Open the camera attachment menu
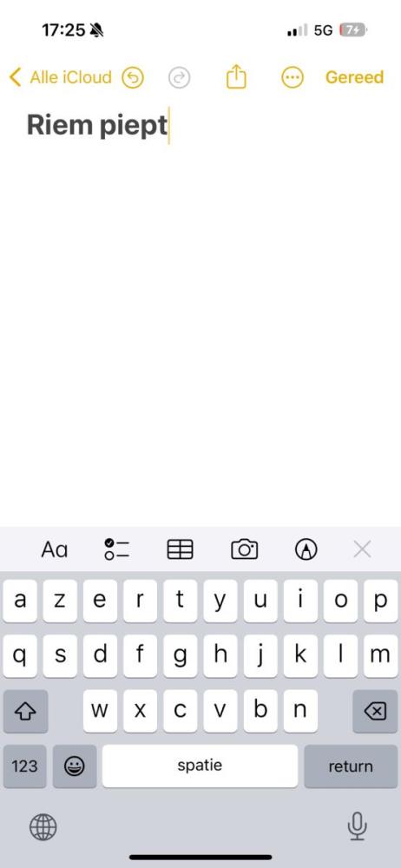This screenshot has width=401, height=868. coord(244,549)
